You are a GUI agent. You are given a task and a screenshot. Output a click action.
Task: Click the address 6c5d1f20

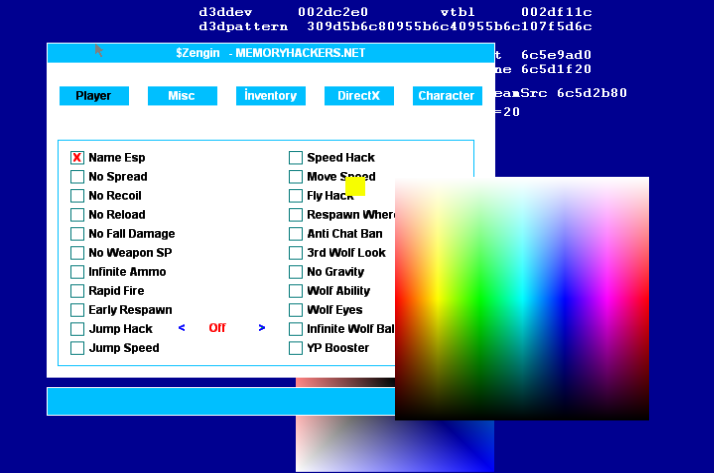(x=556, y=69)
